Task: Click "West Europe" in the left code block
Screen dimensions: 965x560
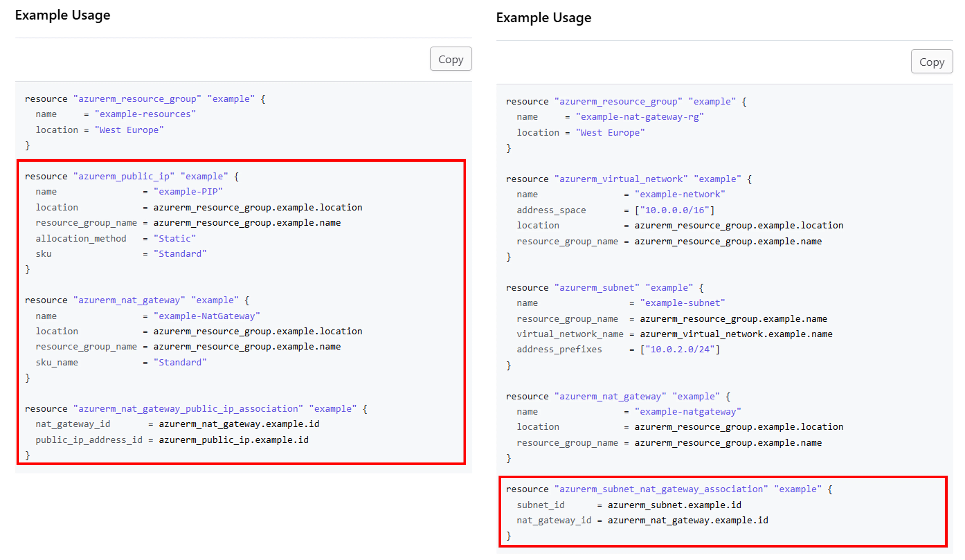Action: [x=129, y=130]
